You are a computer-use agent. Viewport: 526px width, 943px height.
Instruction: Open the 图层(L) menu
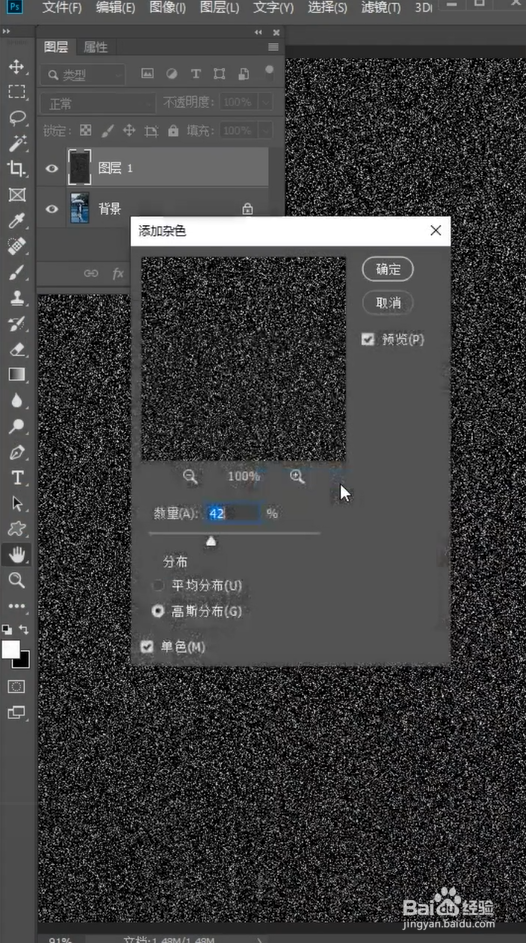219,8
